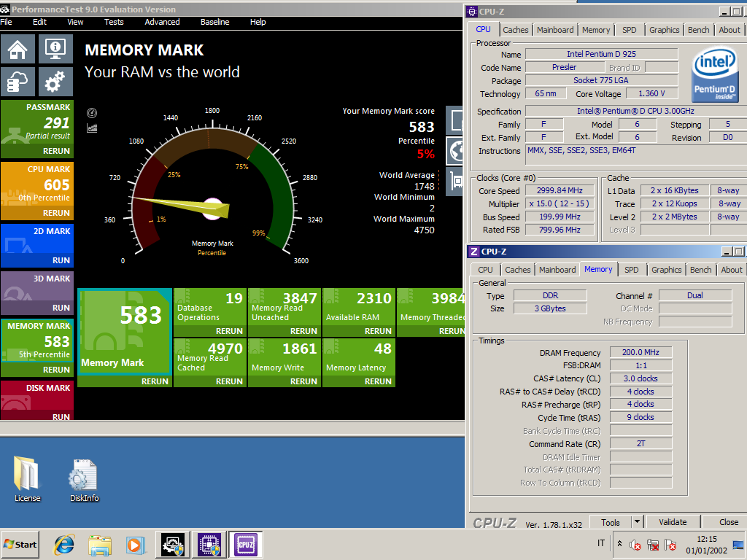747x560 pixels.
Task: Click the Home icon in PerformanceTest
Action: pos(18,49)
